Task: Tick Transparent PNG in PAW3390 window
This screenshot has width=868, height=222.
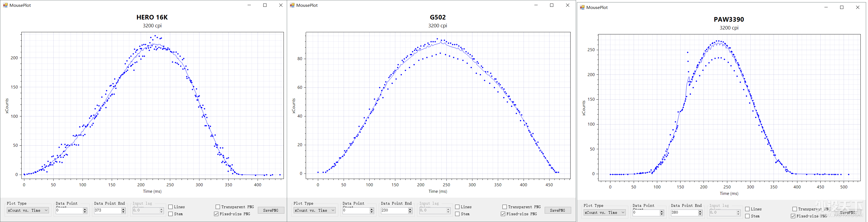Action: point(795,209)
